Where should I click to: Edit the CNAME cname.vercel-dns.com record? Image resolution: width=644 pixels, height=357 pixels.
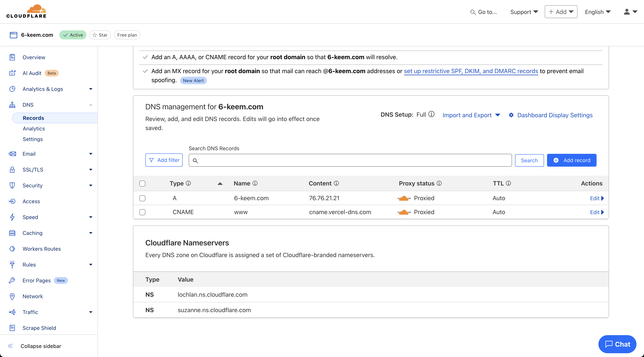click(597, 212)
